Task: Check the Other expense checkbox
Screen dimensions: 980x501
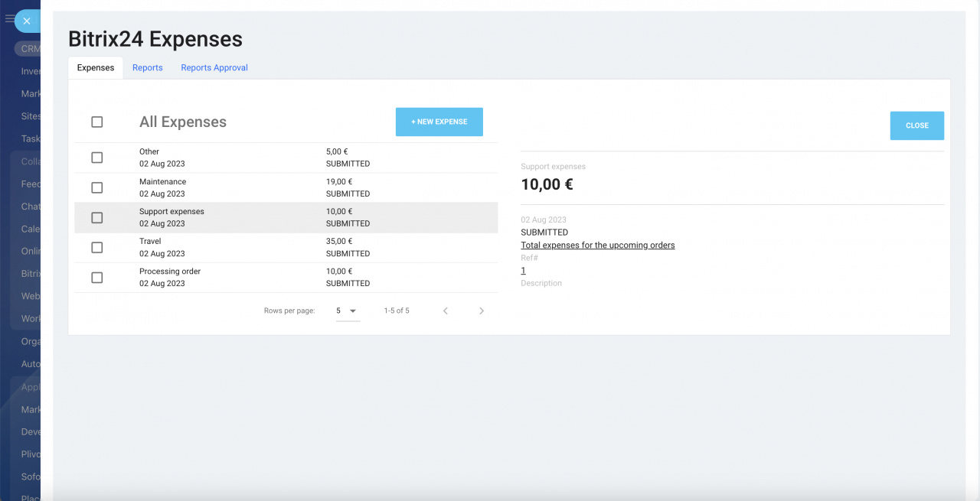Action: (x=96, y=158)
